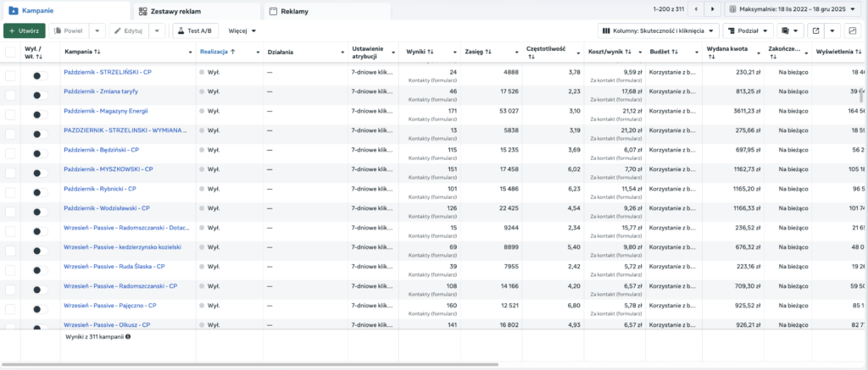Toggle on campaign Wrzesień - Passive - Pajęczno - CP
The image size is (868, 370).
40,308
